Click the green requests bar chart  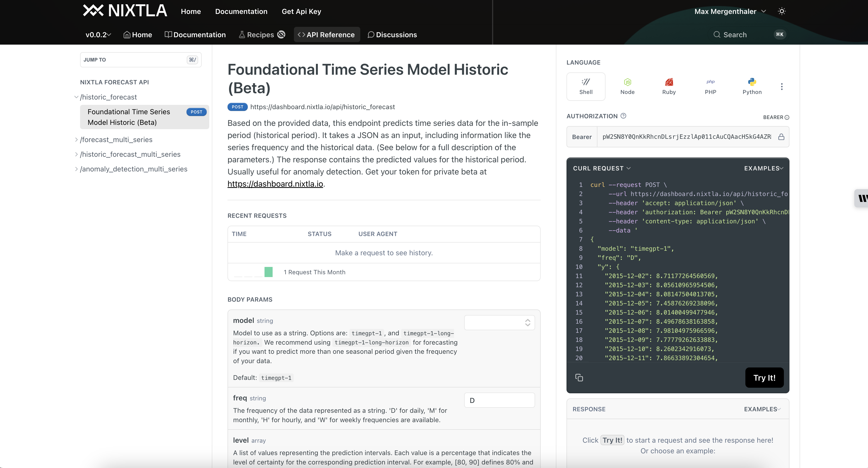pyautogui.click(x=268, y=272)
